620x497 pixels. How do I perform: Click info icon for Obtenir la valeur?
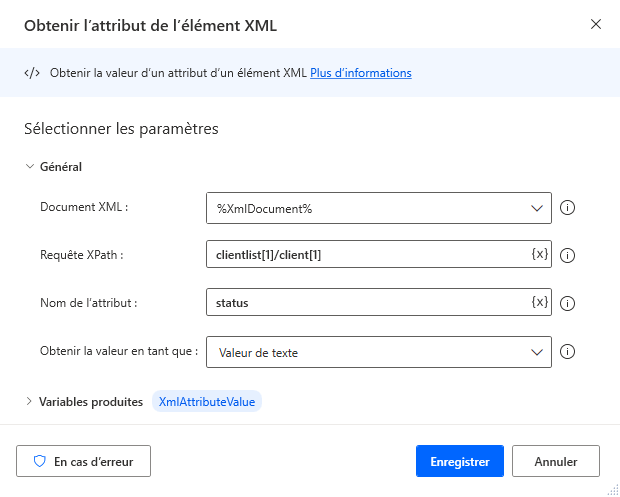[568, 351]
